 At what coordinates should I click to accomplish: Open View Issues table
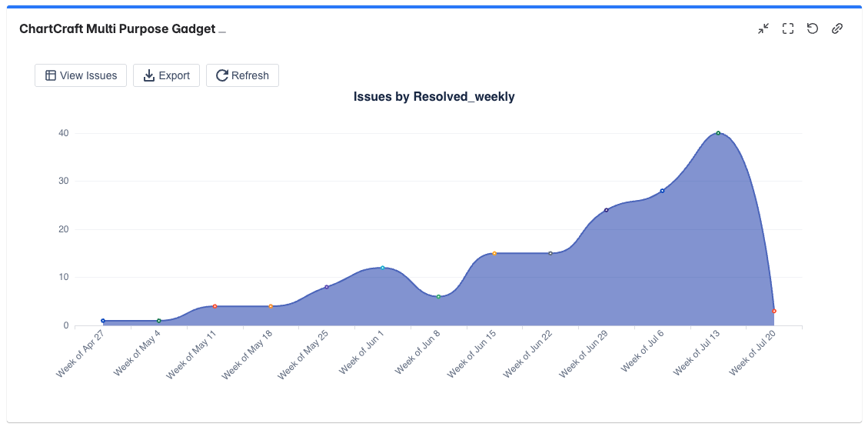81,75
